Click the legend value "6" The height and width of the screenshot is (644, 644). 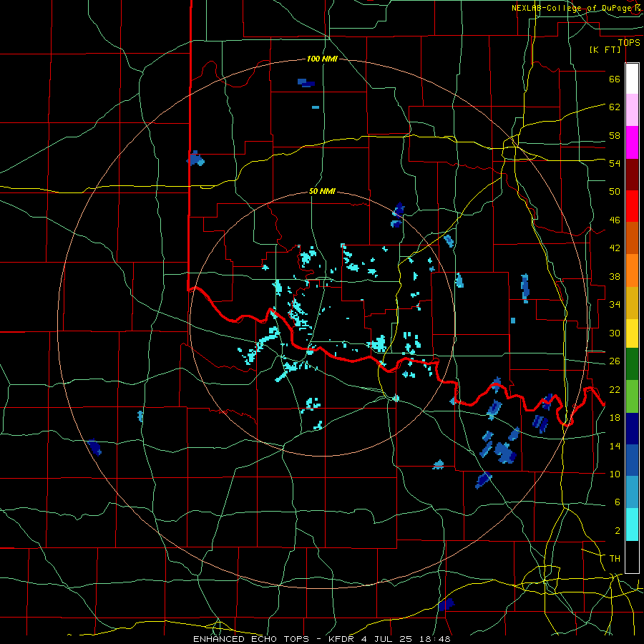click(617, 502)
